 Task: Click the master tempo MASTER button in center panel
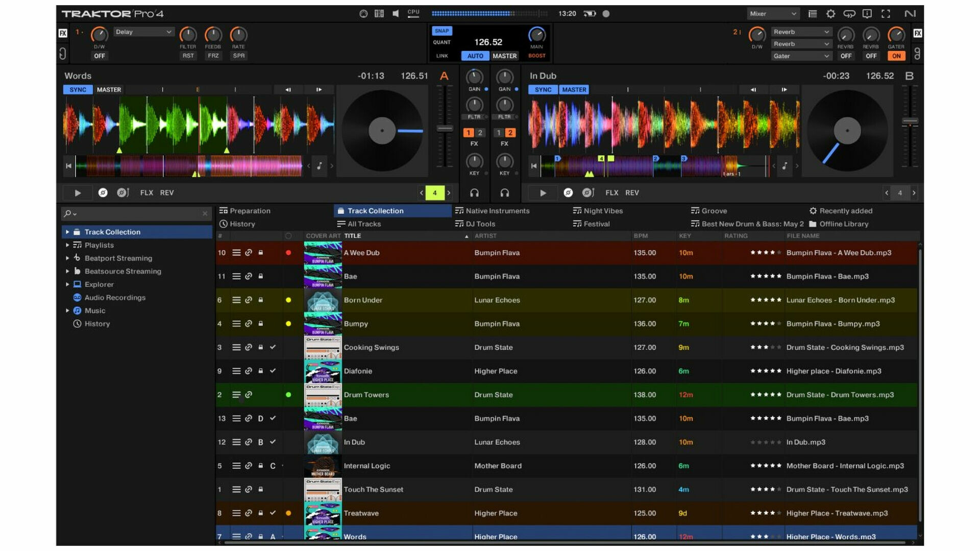click(505, 56)
